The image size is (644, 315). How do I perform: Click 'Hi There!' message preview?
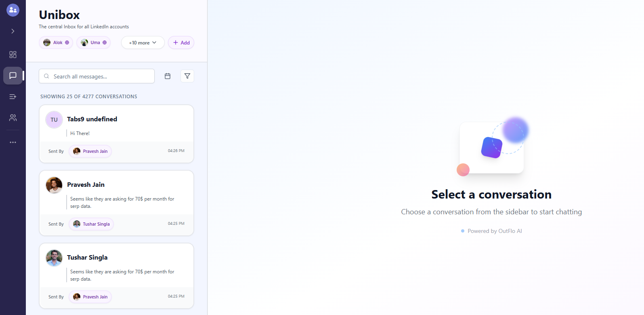pos(80,133)
